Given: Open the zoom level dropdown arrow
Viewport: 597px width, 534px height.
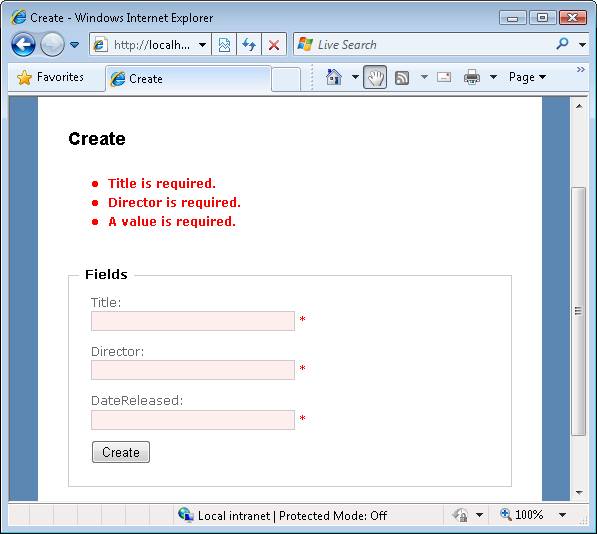Looking at the screenshot, I should point(562,515).
